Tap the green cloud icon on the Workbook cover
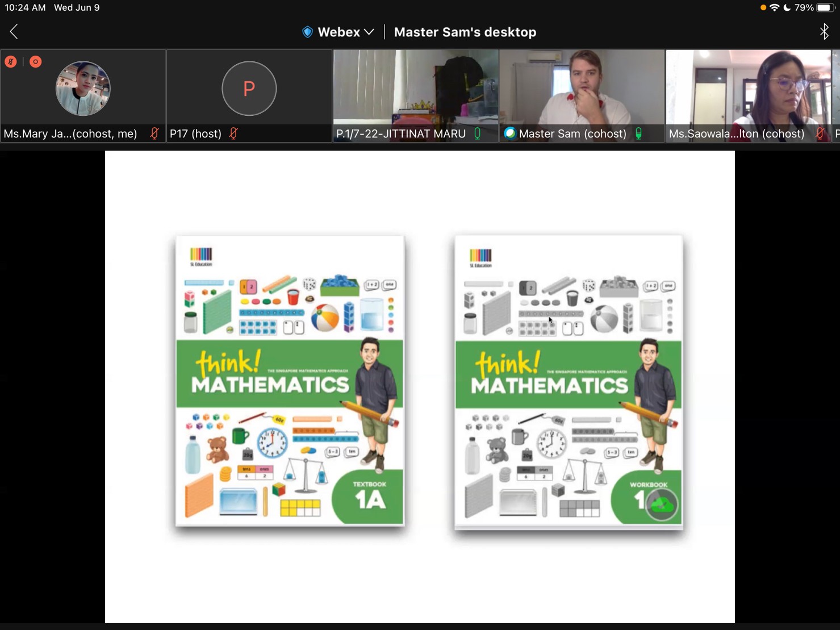840x630 pixels. [x=662, y=504]
